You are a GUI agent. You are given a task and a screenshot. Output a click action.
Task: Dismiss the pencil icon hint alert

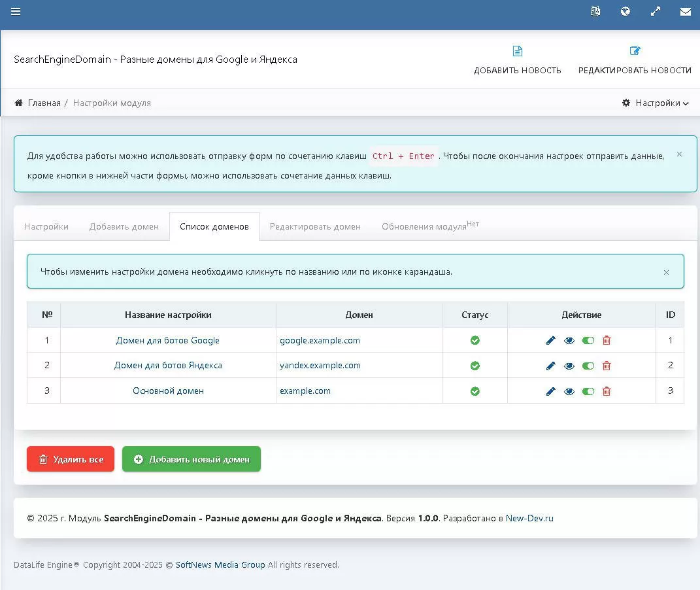pyautogui.click(x=666, y=273)
